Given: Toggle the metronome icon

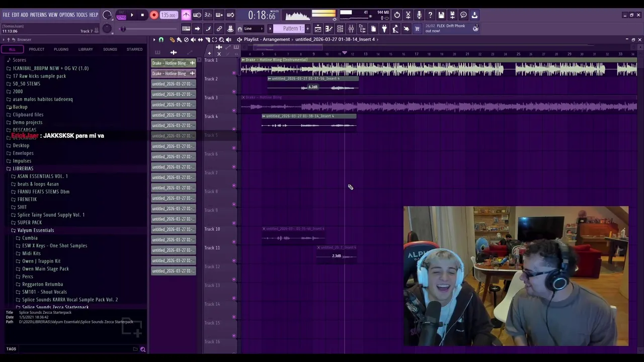Looking at the screenshot, I should [x=186, y=15].
